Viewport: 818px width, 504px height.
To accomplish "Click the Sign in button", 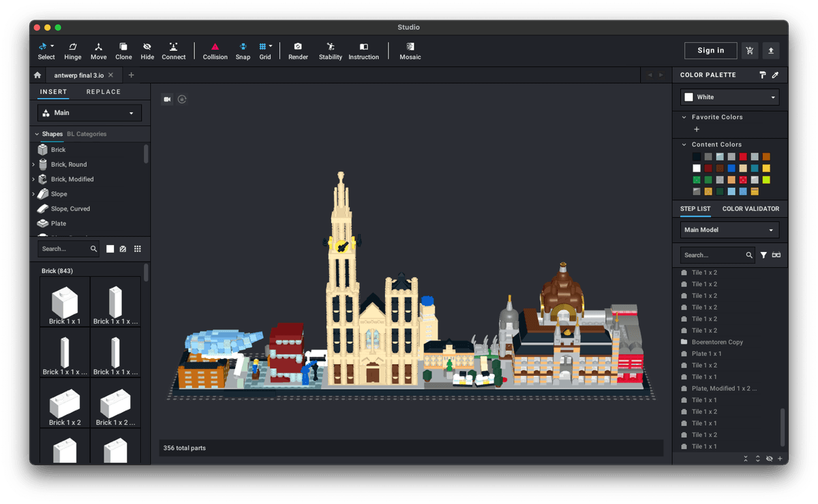I will click(710, 50).
